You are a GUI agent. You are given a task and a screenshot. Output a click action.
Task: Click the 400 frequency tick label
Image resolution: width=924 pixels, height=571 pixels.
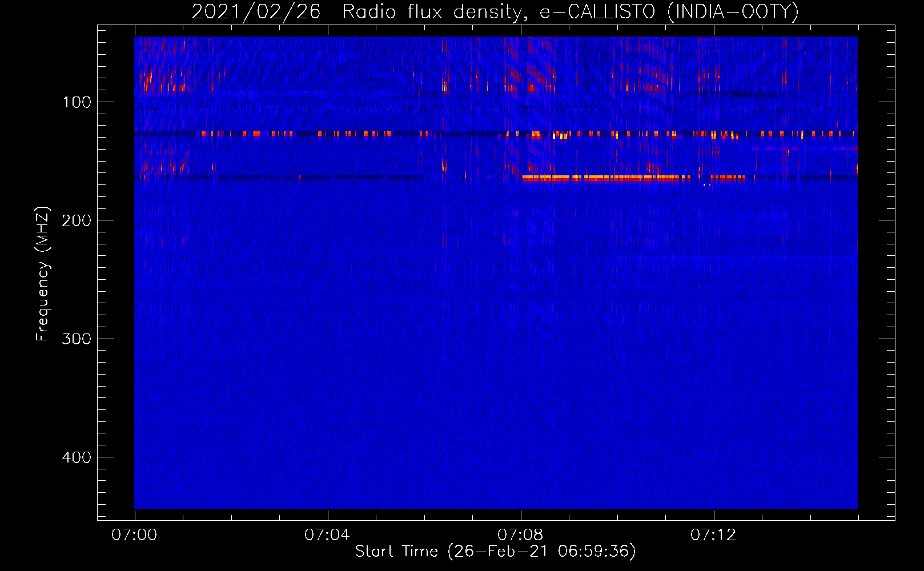pyautogui.click(x=77, y=457)
